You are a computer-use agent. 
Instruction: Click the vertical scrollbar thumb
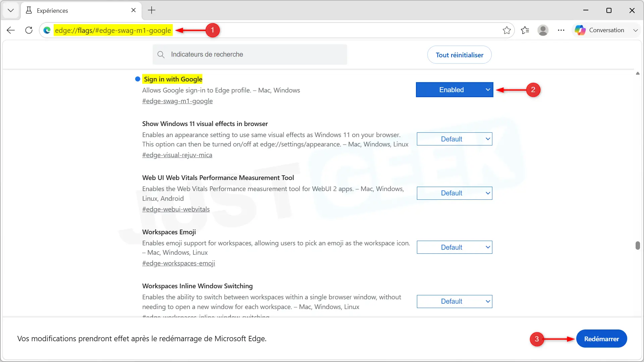click(x=638, y=245)
